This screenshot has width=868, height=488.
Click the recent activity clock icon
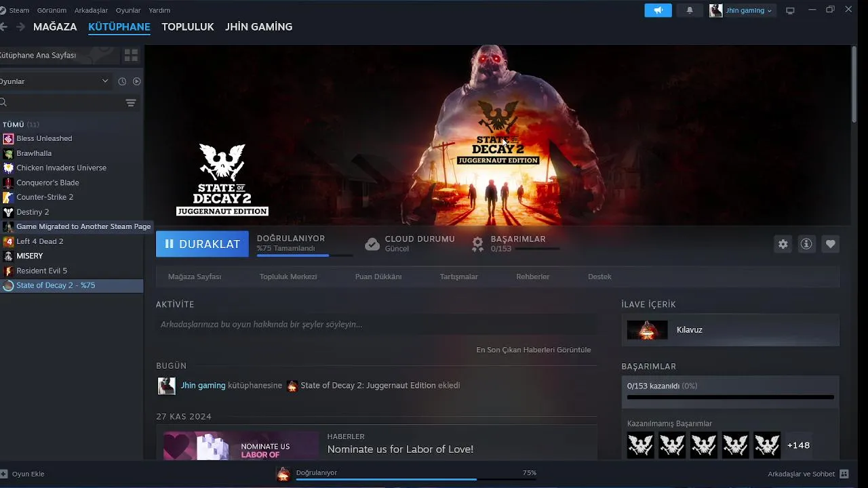click(x=122, y=81)
